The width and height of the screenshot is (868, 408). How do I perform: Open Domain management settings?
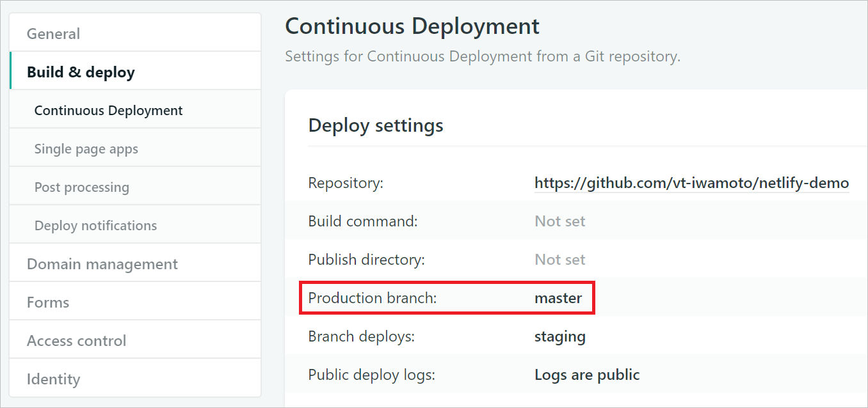pyautogui.click(x=102, y=263)
